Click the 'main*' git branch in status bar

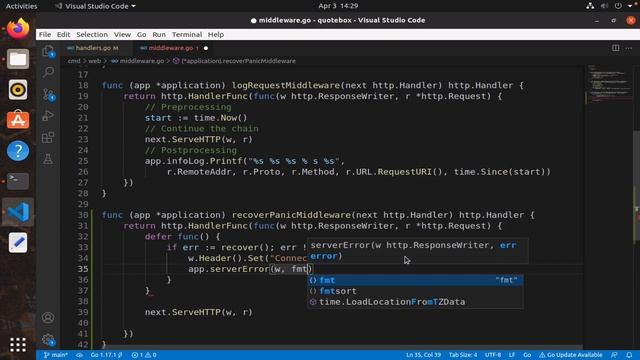click(x=56, y=355)
